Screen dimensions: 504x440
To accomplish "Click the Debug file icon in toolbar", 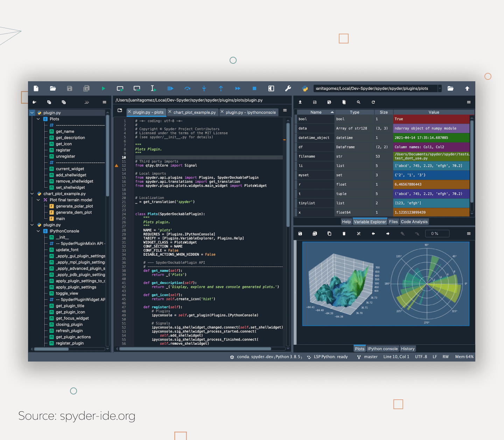I will (170, 89).
